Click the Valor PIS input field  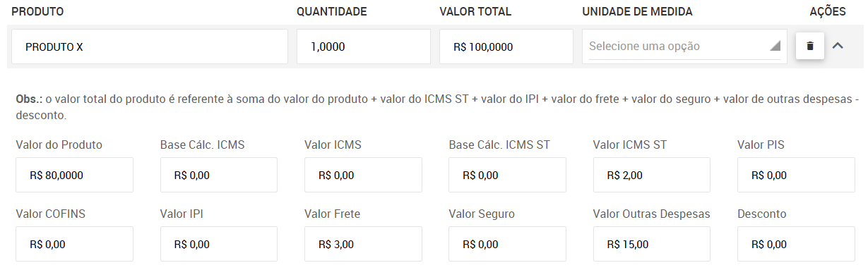796,175
